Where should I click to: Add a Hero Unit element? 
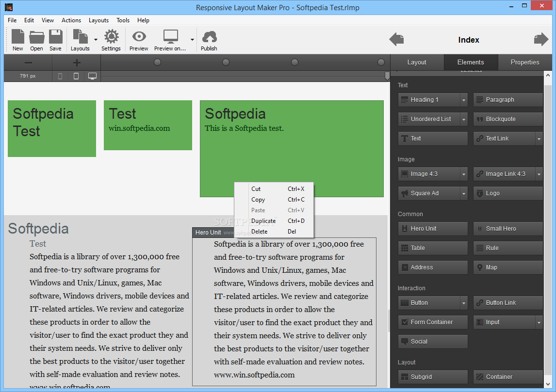click(x=433, y=229)
